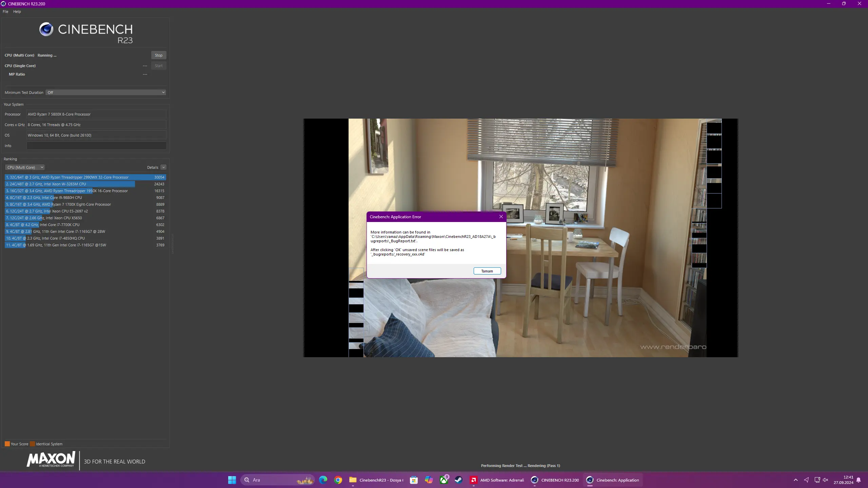This screenshot has height=488, width=868.
Task: Open the CPU (Multi Core) ranking dropdown
Action: (25, 167)
